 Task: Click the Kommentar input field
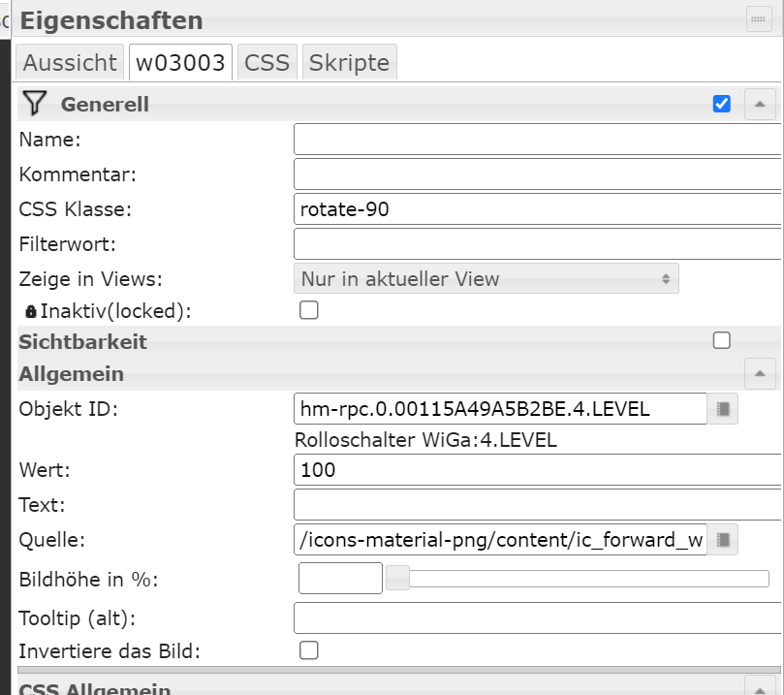[x=538, y=174]
